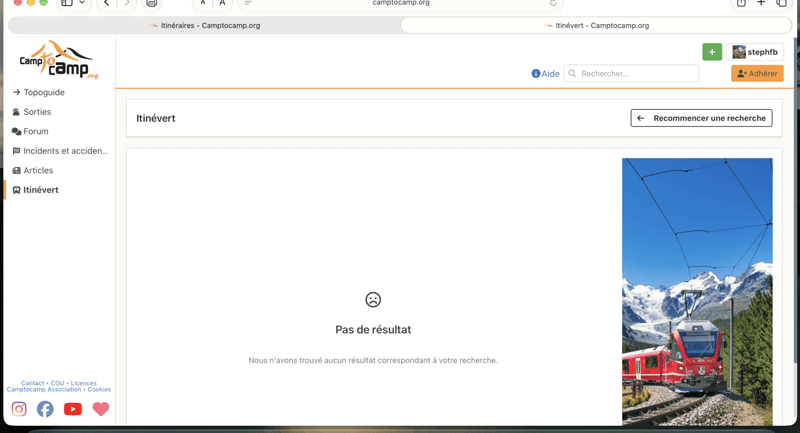800x433 pixels.
Task: Go forward in Safari history
Action: pyautogui.click(x=127, y=3)
